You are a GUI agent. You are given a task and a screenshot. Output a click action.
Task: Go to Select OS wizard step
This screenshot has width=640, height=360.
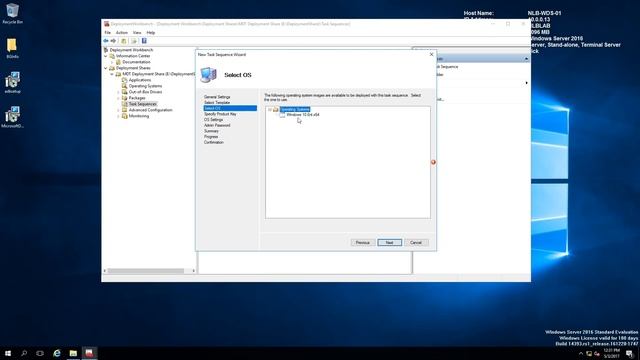[230, 108]
